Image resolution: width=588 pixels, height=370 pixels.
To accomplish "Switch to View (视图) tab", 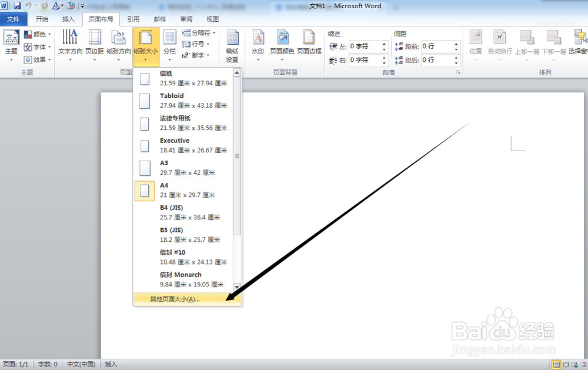I will tap(213, 19).
